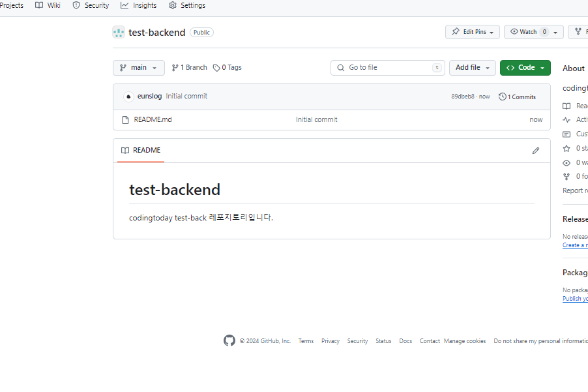Open the Security tab
This screenshot has width=588, height=392.
click(91, 5)
